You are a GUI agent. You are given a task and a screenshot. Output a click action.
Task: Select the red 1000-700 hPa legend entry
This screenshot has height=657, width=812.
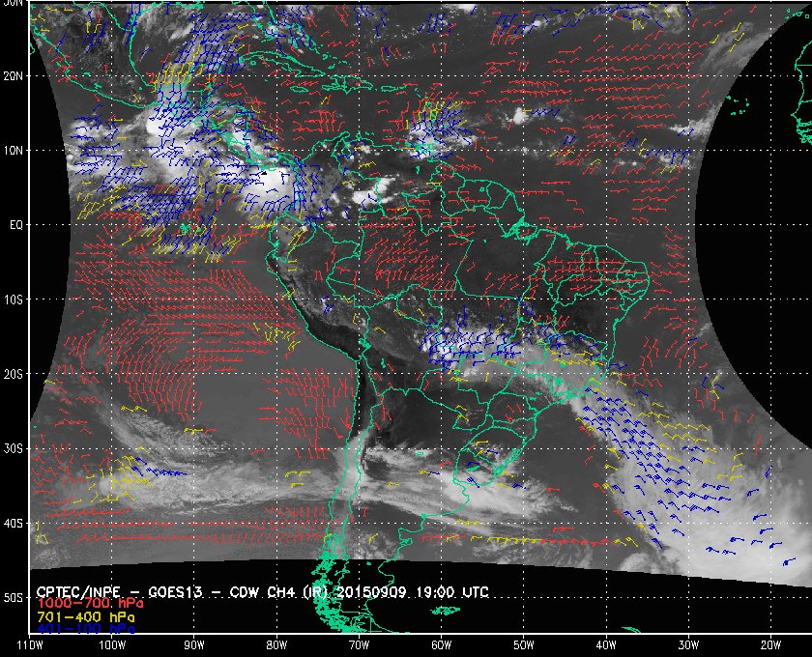click(x=90, y=603)
